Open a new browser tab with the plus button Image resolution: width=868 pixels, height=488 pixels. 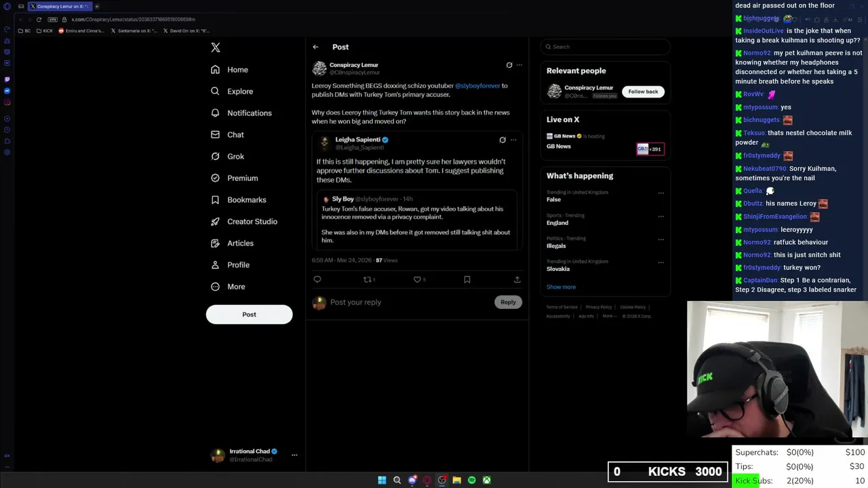point(97,6)
